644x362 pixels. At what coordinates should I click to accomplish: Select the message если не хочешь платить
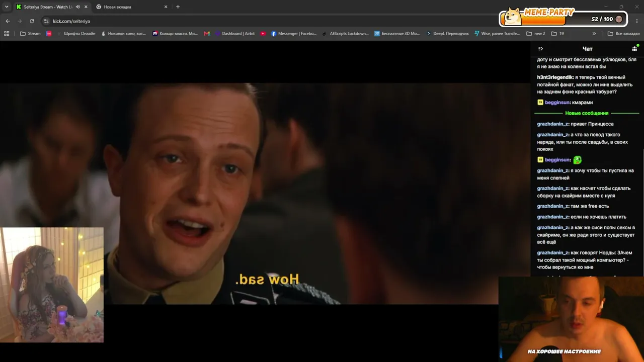coord(582,217)
